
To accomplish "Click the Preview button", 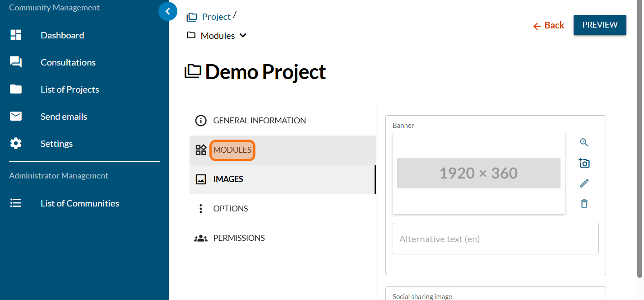I will click(x=599, y=25).
